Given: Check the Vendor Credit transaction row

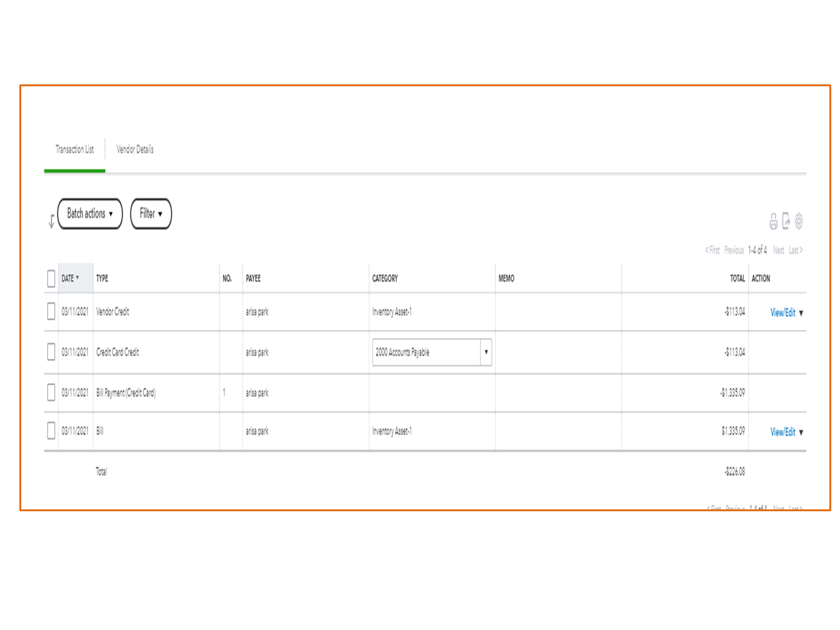Looking at the screenshot, I should pyautogui.click(x=51, y=312).
